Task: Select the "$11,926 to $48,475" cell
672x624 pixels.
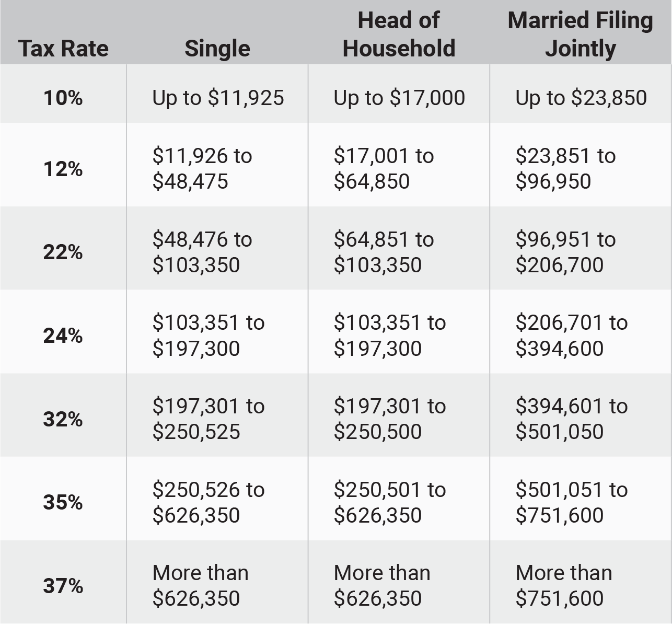Action: (202, 168)
